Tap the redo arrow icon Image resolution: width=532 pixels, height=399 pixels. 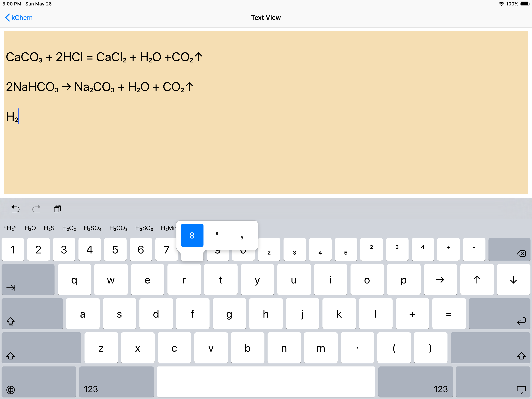(x=36, y=209)
